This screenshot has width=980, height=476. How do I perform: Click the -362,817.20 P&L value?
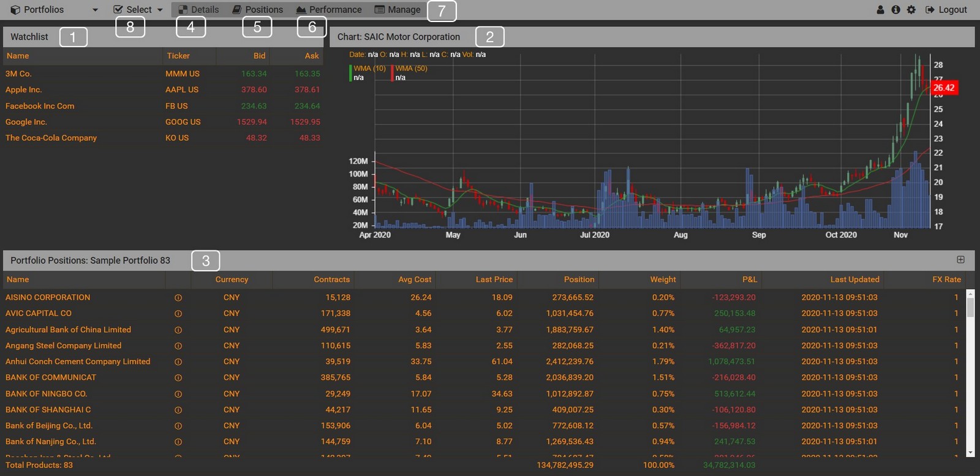point(734,346)
